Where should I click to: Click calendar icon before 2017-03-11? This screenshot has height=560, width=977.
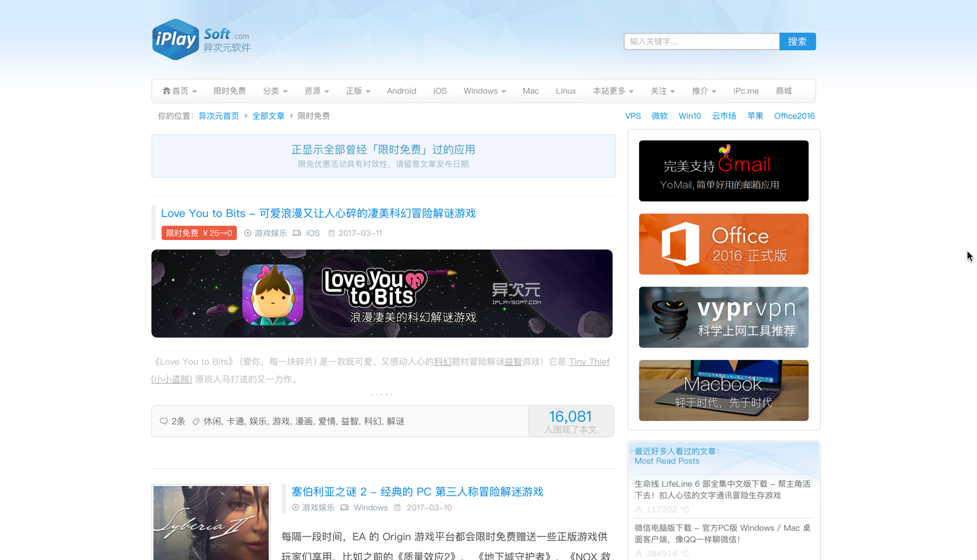tap(332, 233)
